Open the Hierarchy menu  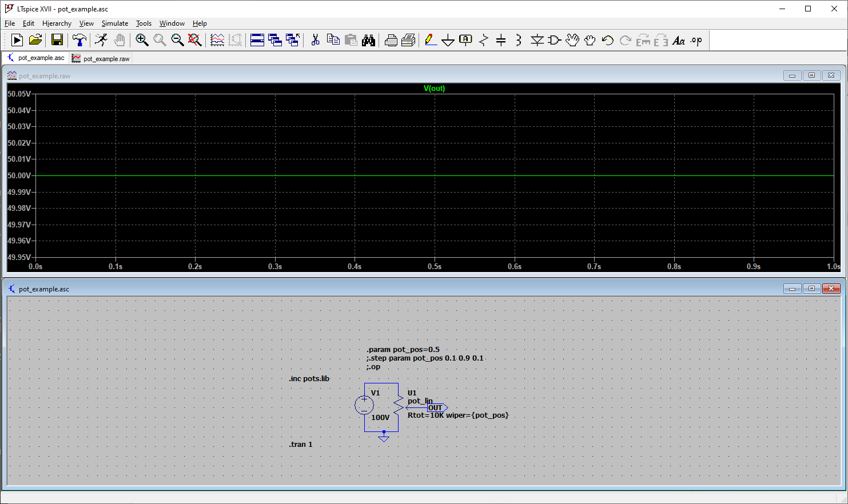pyautogui.click(x=57, y=23)
